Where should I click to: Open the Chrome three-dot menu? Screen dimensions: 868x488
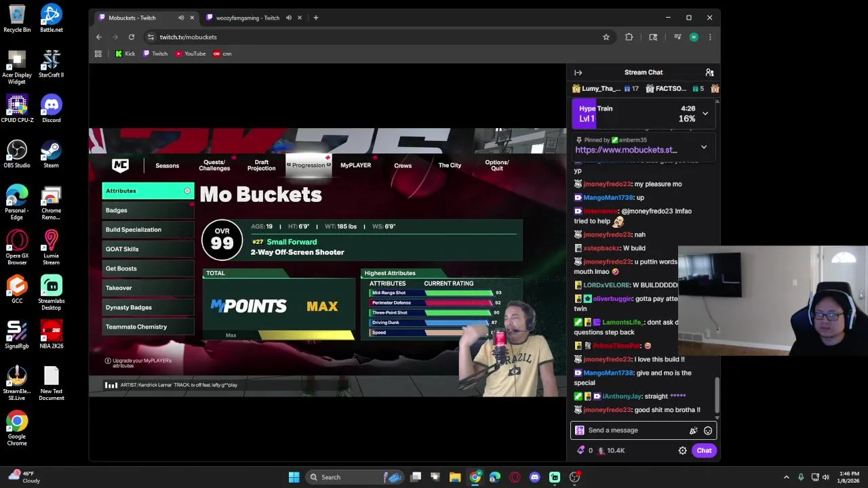click(x=710, y=37)
